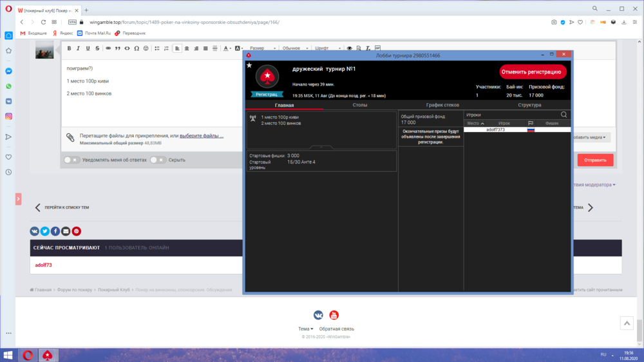Open the YouTube link in the footer

(x=334, y=315)
